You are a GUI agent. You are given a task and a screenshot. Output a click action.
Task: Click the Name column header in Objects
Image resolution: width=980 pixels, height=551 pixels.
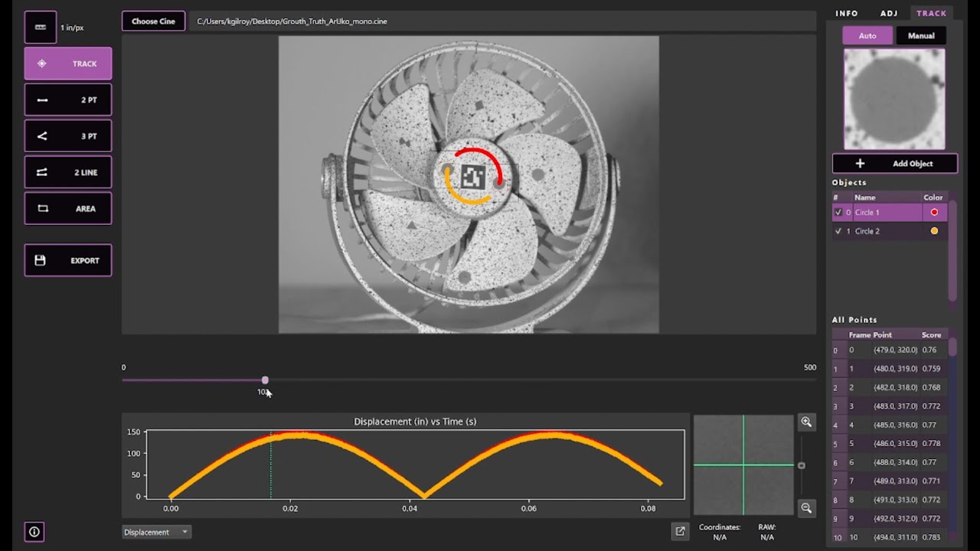point(864,197)
